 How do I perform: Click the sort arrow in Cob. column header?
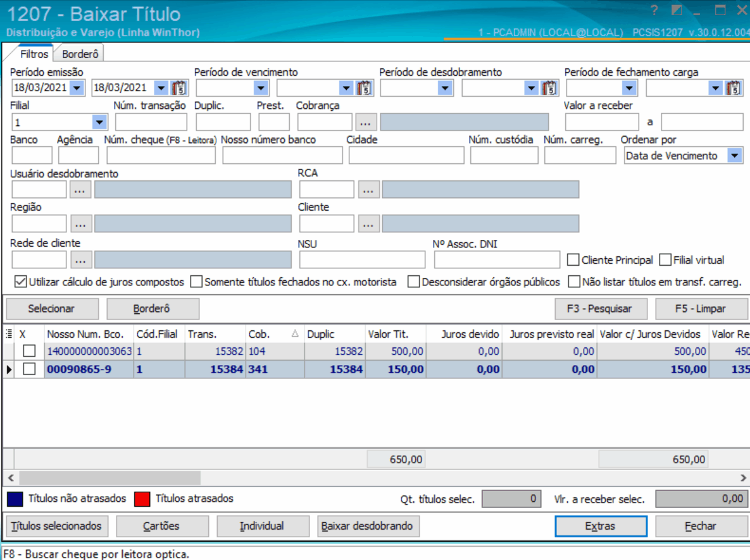pyautogui.click(x=295, y=334)
